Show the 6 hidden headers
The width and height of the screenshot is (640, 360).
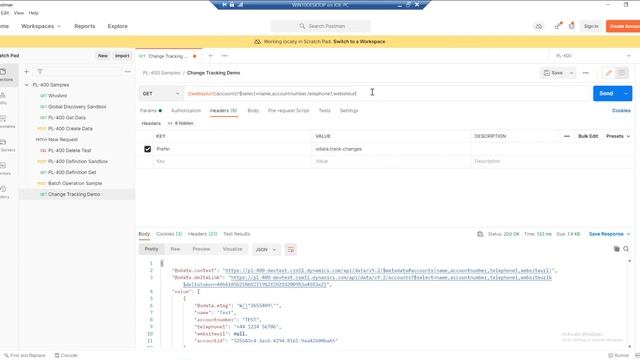180,123
